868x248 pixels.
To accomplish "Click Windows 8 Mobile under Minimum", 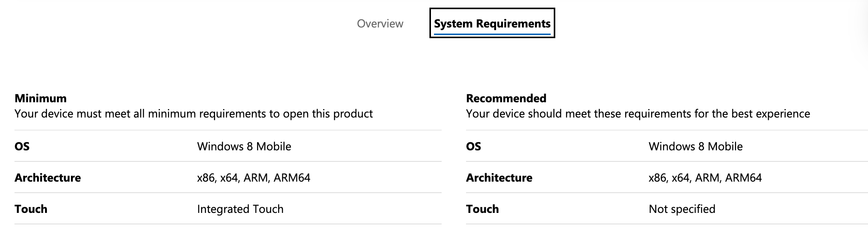I will (244, 147).
